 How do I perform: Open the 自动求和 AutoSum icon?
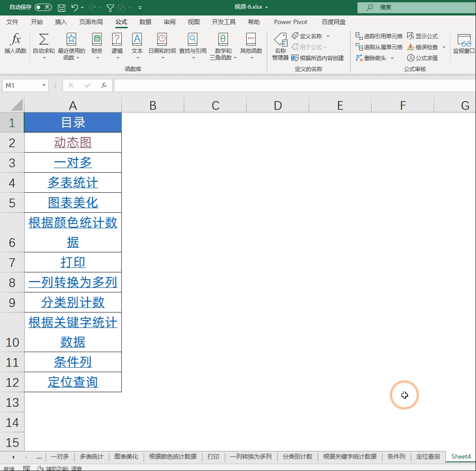pyautogui.click(x=44, y=40)
